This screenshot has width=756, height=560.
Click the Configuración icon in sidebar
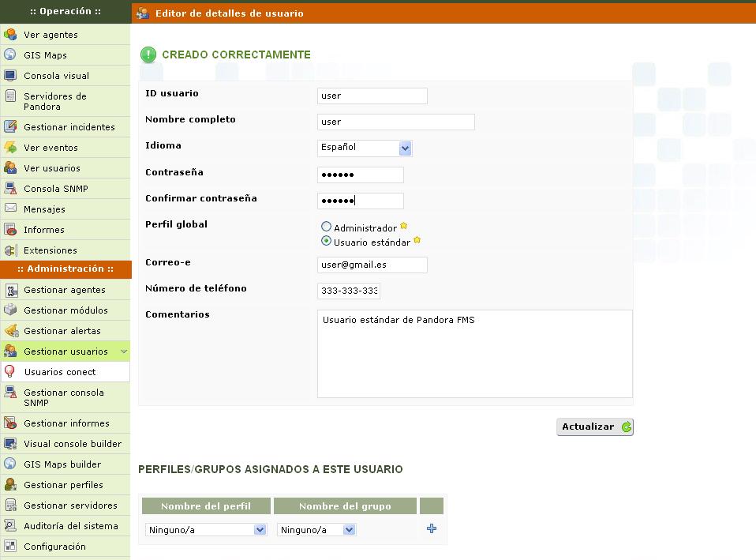[x=10, y=547]
